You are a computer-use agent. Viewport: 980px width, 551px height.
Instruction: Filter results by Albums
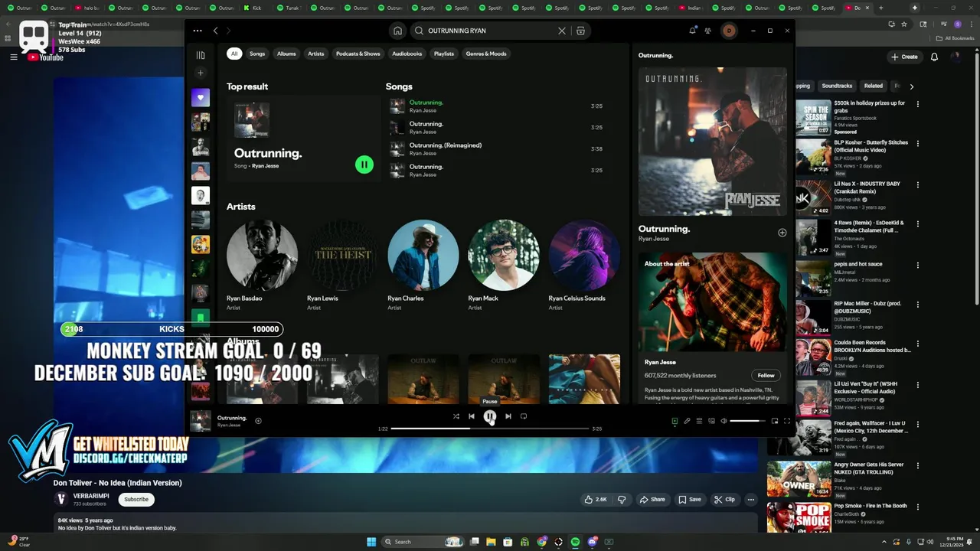click(x=286, y=54)
